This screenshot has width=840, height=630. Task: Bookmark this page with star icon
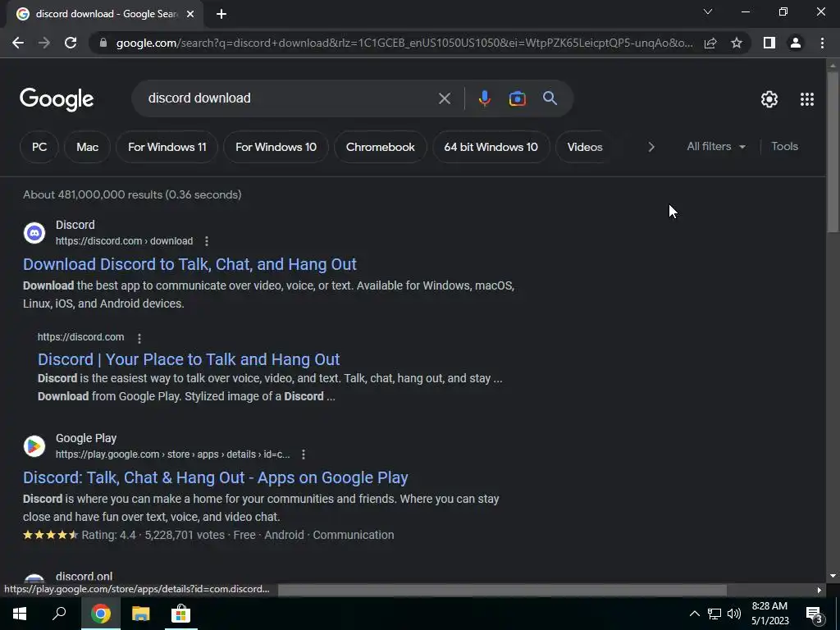pyautogui.click(x=737, y=43)
